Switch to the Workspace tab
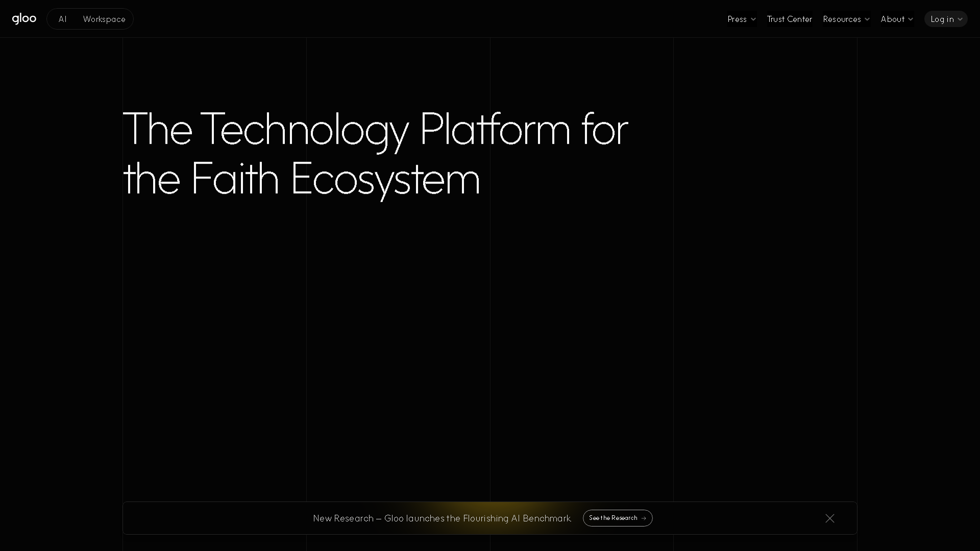 [x=104, y=19]
